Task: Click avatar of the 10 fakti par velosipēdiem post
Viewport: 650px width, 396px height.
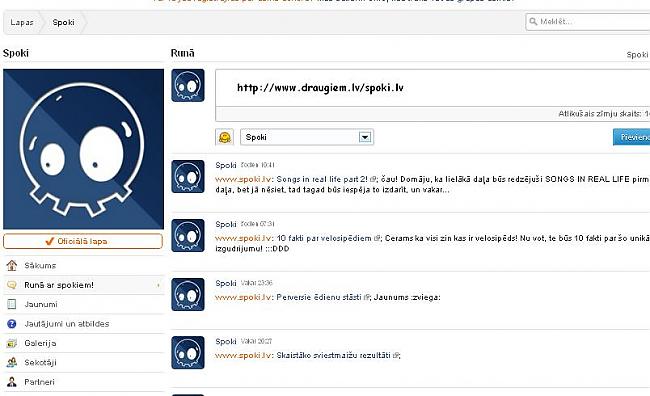Action: [188, 236]
